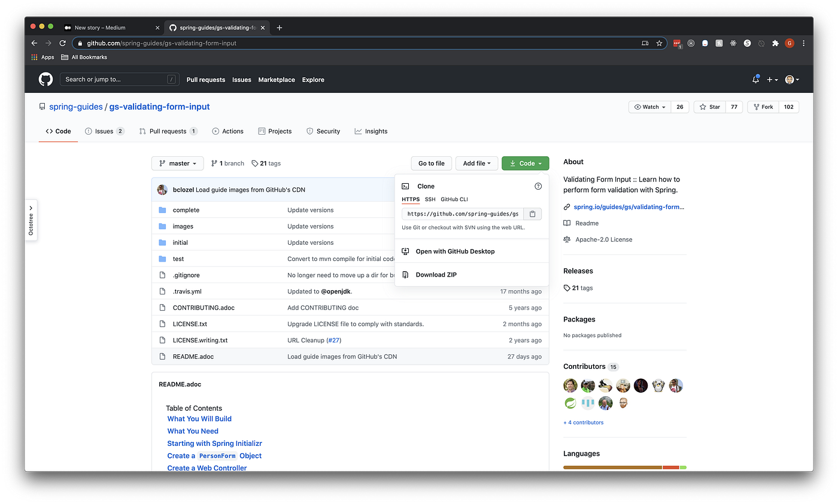Fork the repository
This screenshot has width=838, height=504.
tap(763, 107)
